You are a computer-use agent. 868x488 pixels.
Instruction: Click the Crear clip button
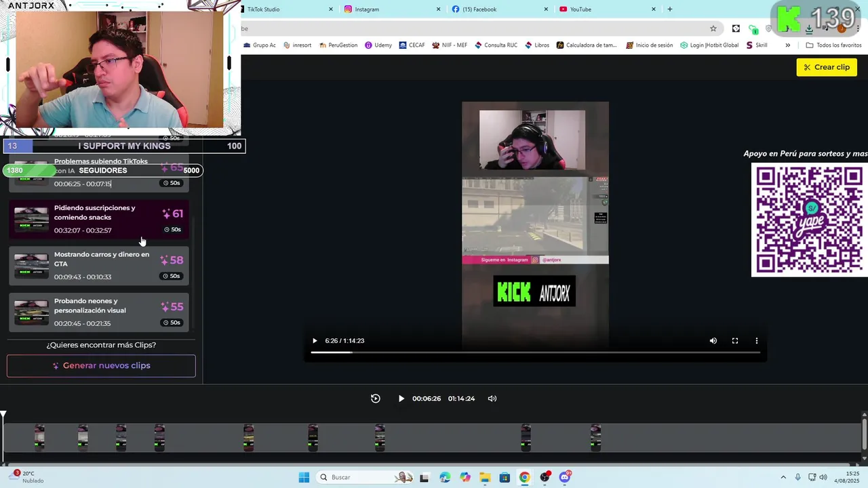tap(827, 67)
